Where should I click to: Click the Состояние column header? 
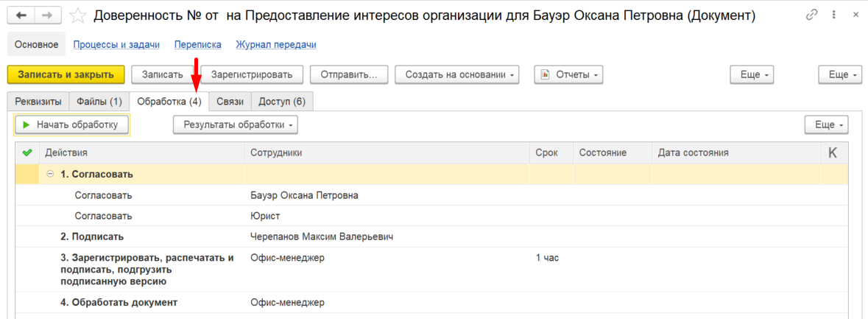pyautogui.click(x=613, y=153)
